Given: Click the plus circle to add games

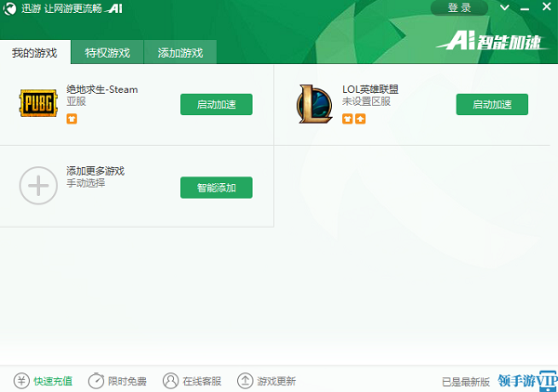Looking at the screenshot, I should (38, 186).
